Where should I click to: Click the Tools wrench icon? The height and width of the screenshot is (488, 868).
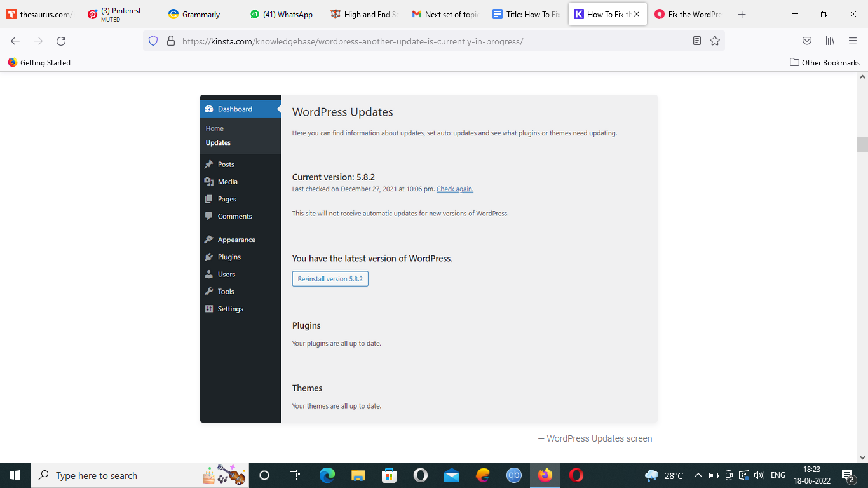(x=208, y=292)
